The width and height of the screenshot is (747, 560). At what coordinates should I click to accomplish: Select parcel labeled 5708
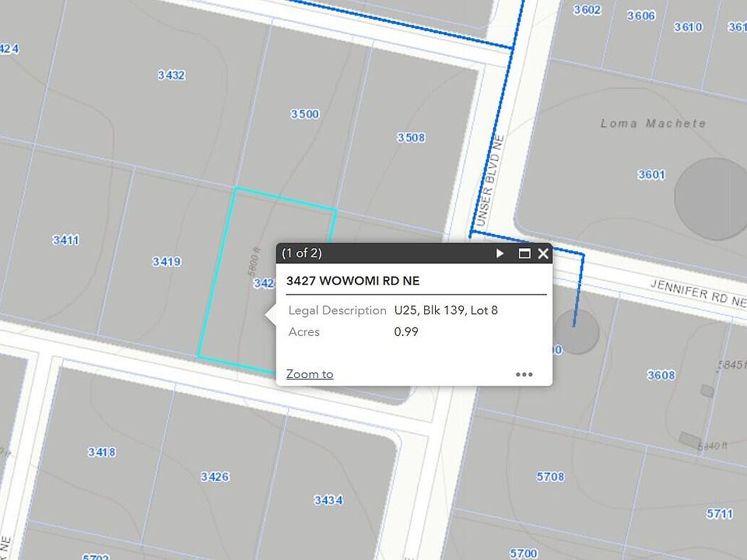[x=550, y=477]
